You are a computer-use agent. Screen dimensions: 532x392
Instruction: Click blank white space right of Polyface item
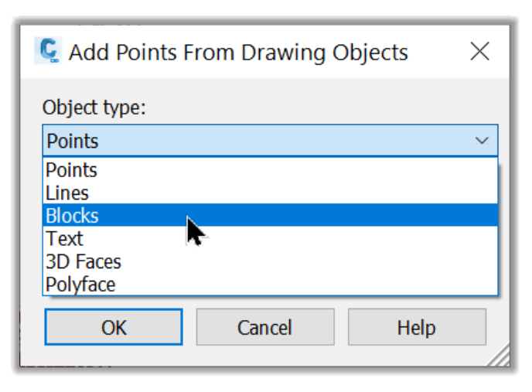pyautogui.click(x=305, y=284)
